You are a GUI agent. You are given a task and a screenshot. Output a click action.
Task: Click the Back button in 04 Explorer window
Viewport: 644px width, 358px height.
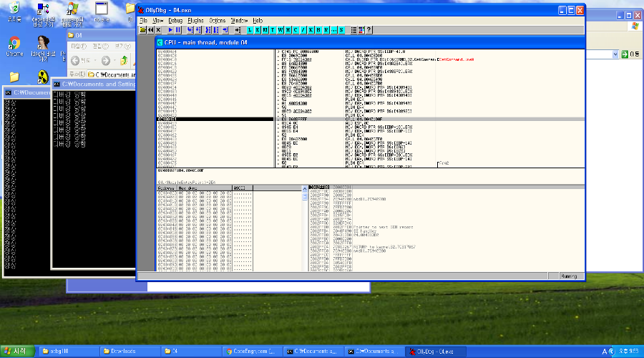(x=80, y=60)
